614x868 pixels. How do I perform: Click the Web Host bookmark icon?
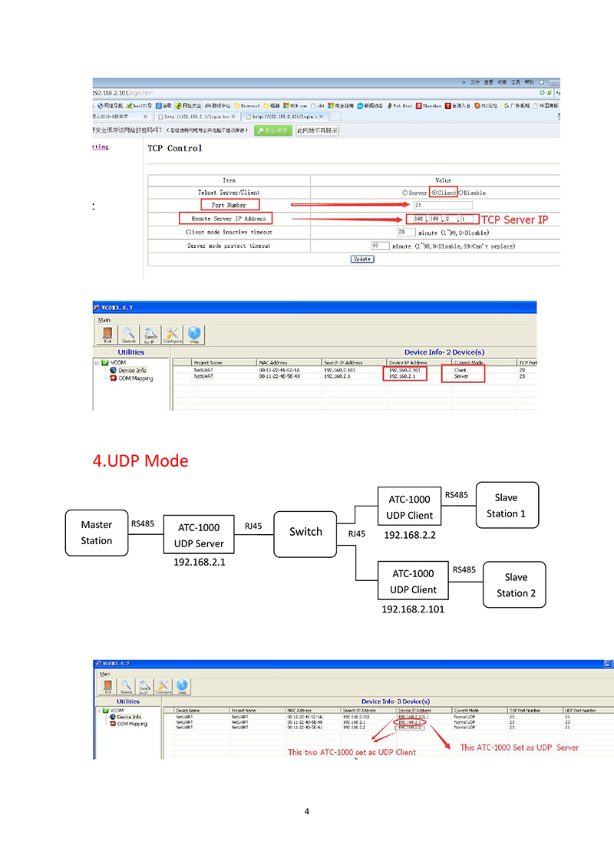pos(390,106)
